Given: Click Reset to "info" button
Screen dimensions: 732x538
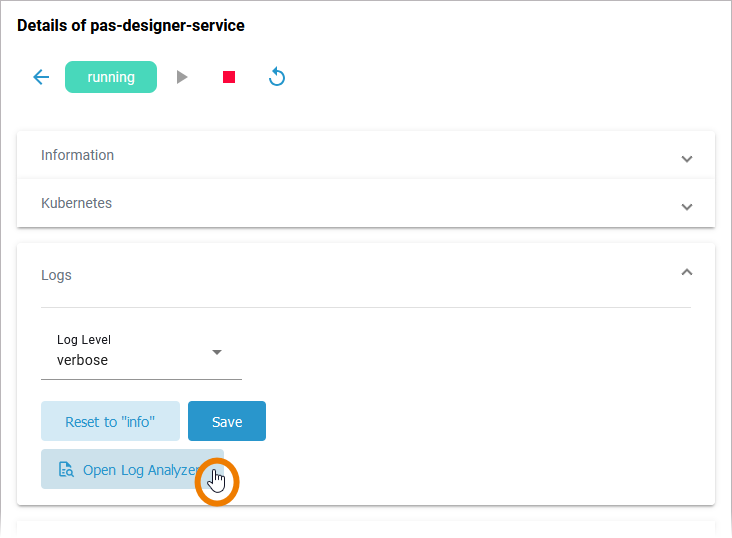Looking at the screenshot, I should (110, 421).
